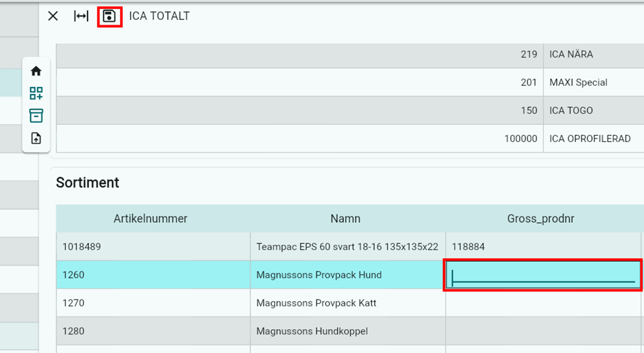Click article number 1260
This screenshot has height=353, width=644.
73,275
